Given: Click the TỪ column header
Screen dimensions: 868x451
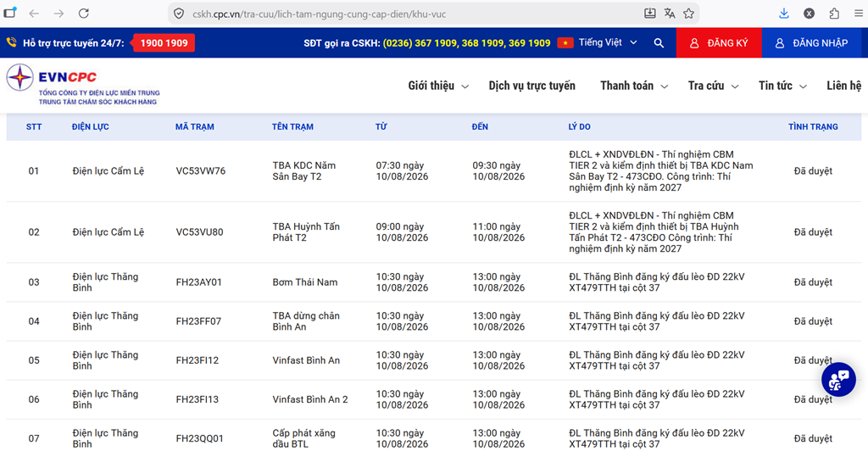Looking at the screenshot, I should (x=381, y=126).
